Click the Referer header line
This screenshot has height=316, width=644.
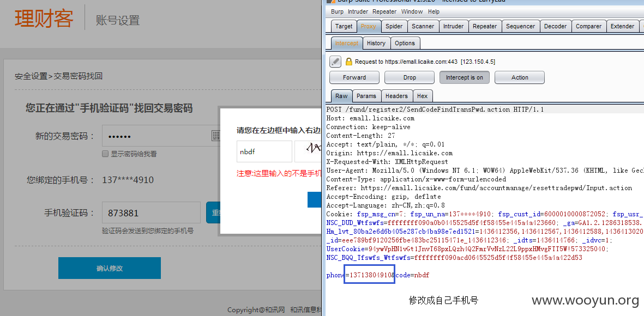(479, 188)
